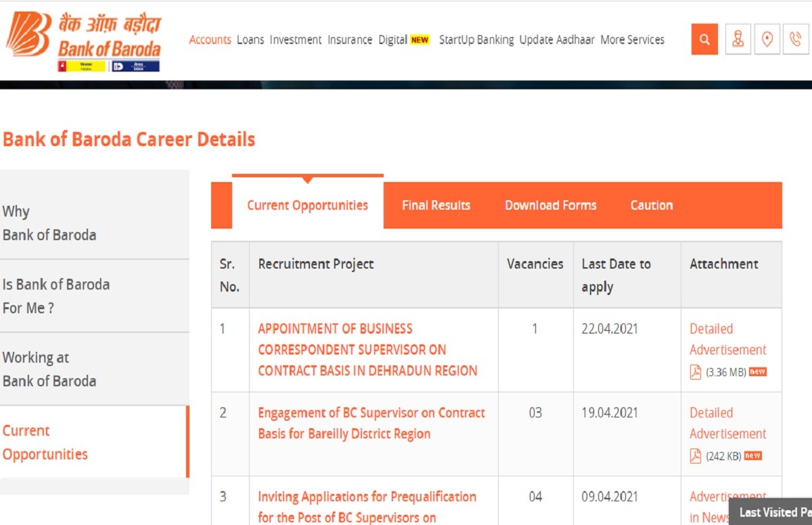Switch to the Download Forms tab
Image resolution: width=812 pixels, height=525 pixels.
tap(551, 206)
